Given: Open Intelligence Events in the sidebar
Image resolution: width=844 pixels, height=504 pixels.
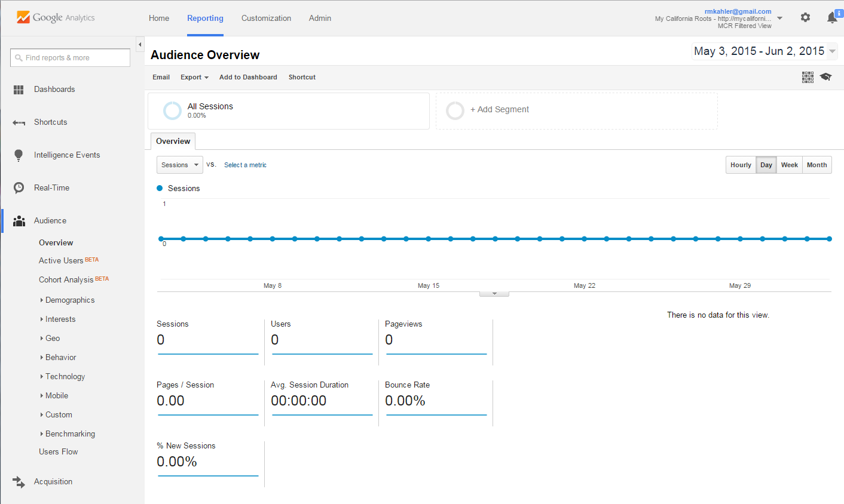Looking at the screenshot, I should click(x=67, y=155).
